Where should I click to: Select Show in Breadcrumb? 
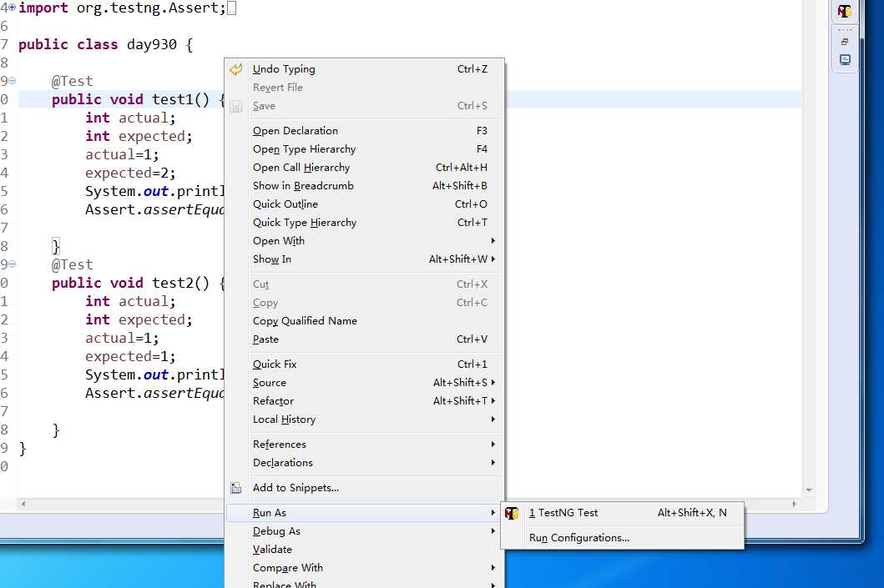(x=364, y=186)
